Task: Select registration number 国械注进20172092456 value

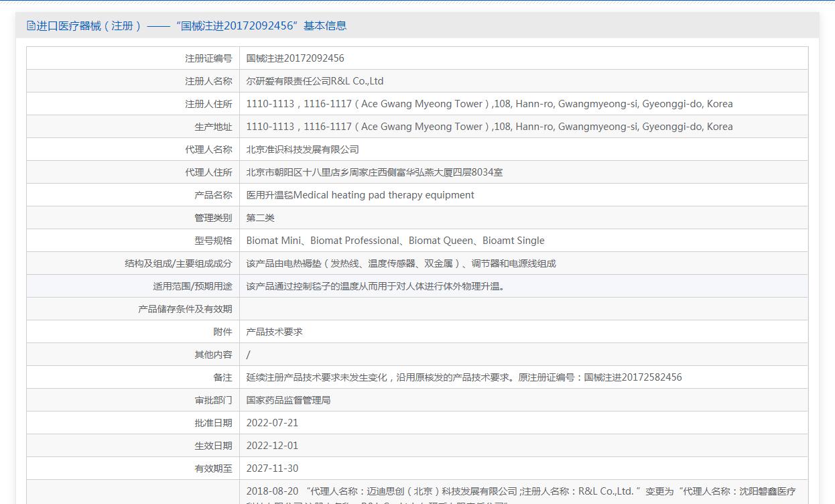Action: 296,58
